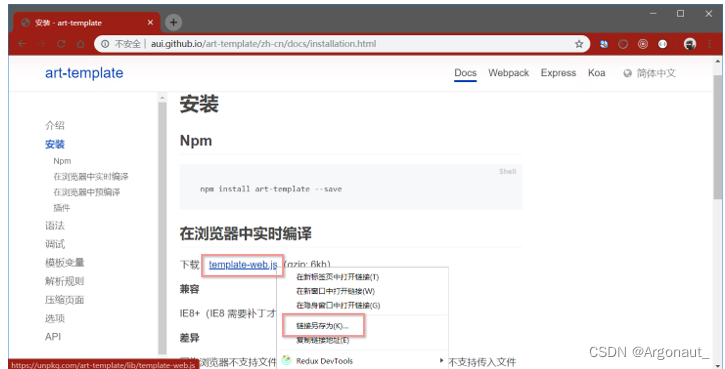Open the Express nav item
The height and width of the screenshot is (369, 725).
coord(558,73)
